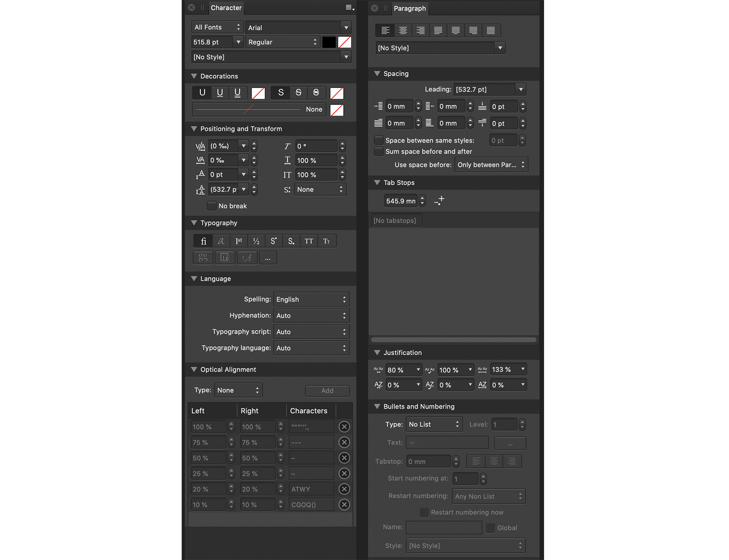Open the font family dropdown showing Arial

346,27
